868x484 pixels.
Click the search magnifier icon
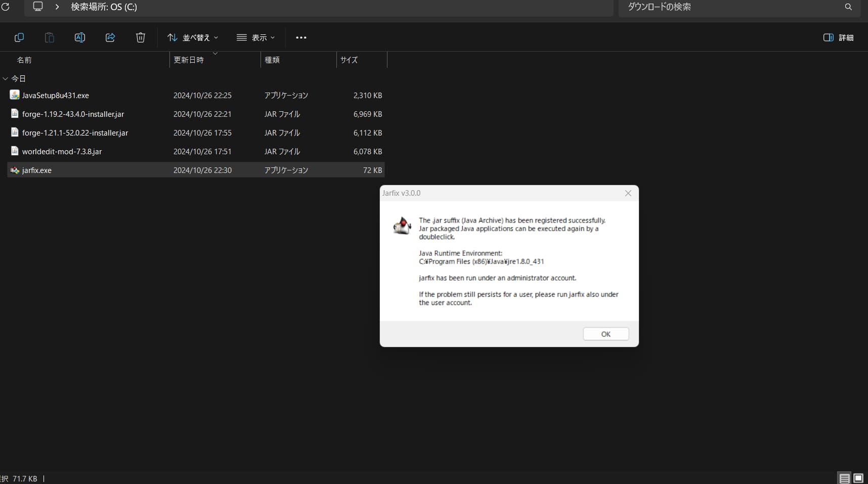(848, 7)
